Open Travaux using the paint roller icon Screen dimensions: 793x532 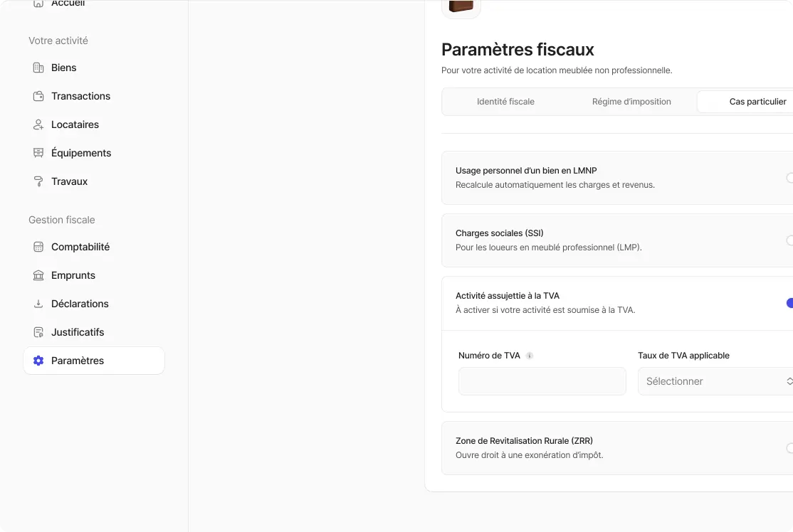coord(38,181)
